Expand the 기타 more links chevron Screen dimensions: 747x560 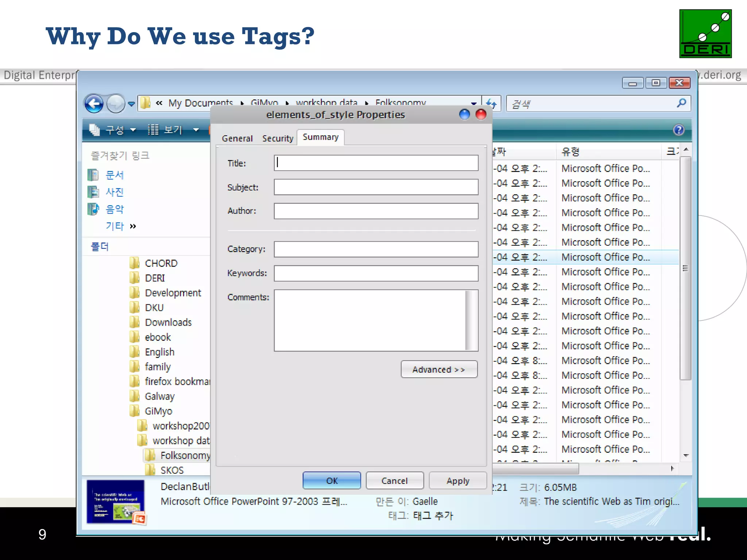click(x=133, y=226)
